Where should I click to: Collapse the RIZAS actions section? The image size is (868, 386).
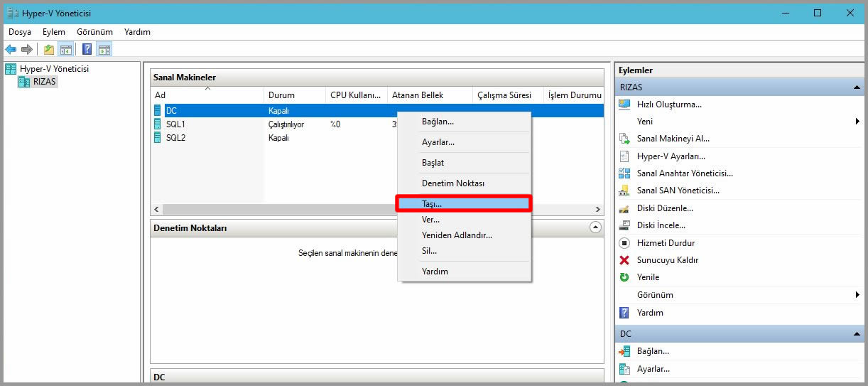(x=857, y=87)
